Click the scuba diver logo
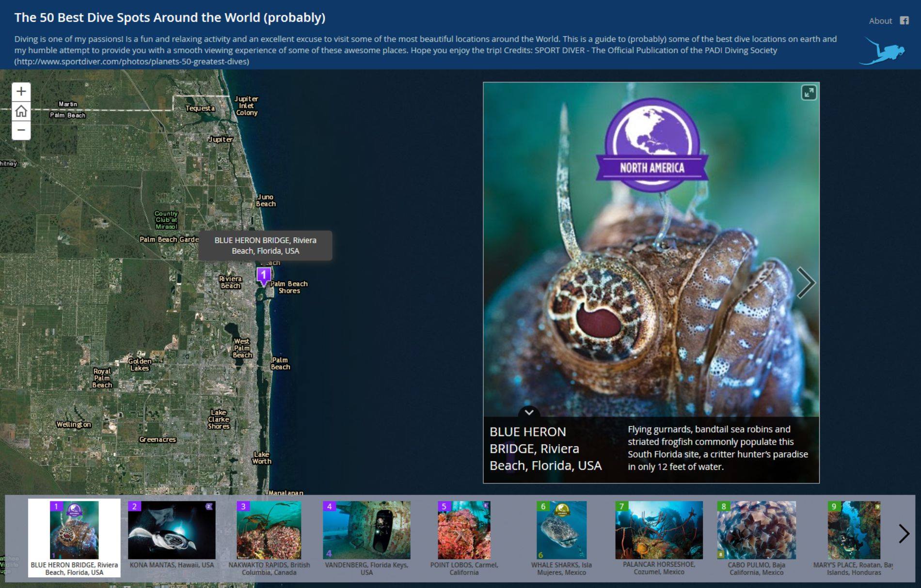This screenshot has width=921, height=588. 882,51
